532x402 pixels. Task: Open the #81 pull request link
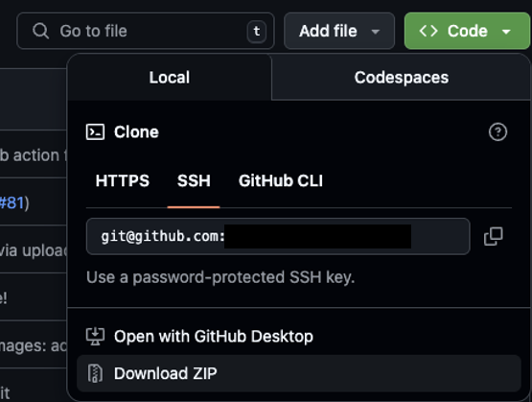click(x=12, y=203)
